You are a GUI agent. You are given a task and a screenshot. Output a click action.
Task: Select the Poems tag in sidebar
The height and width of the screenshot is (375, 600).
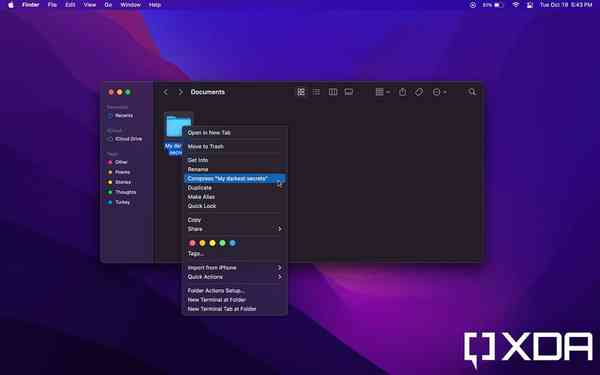119,172
